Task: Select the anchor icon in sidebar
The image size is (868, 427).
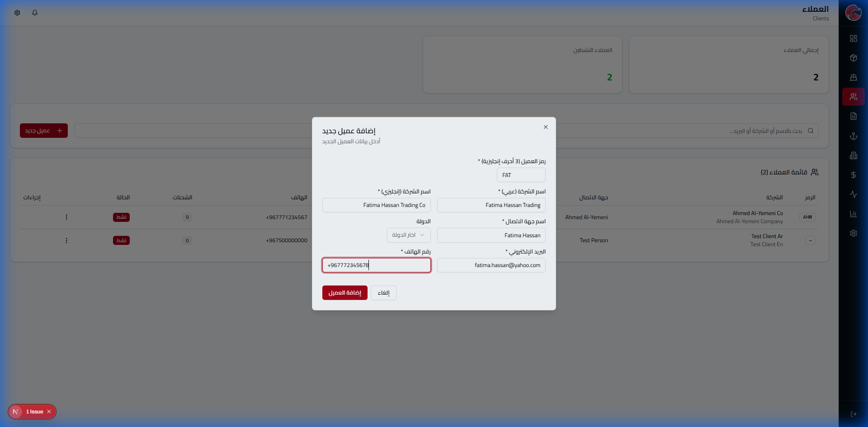Action: 853,136
